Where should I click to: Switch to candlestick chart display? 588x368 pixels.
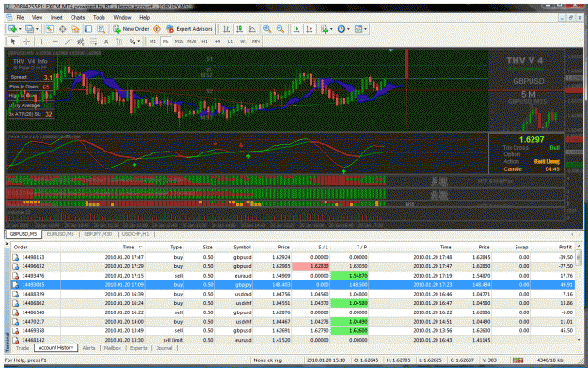click(x=239, y=29)
